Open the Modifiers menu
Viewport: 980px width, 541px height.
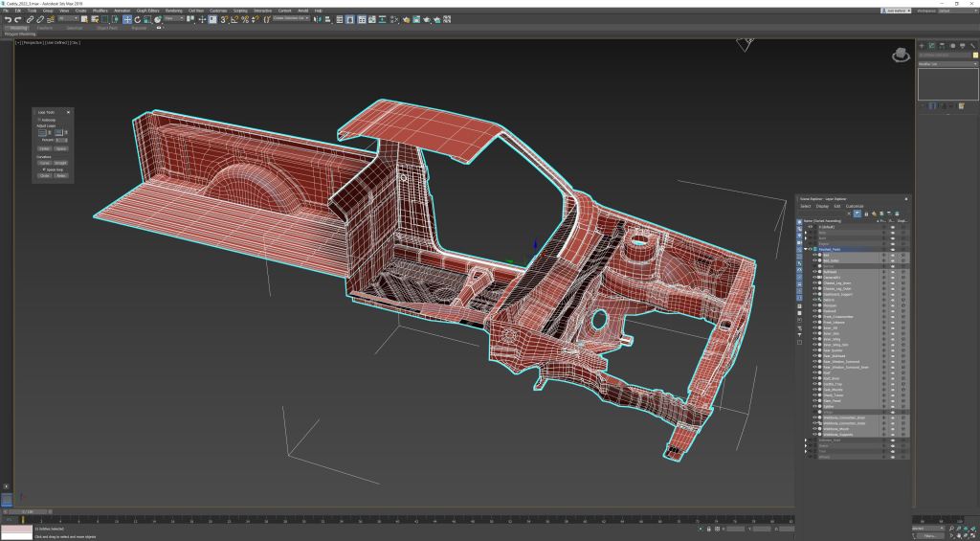pyautogui.click(x=100, y=11)
